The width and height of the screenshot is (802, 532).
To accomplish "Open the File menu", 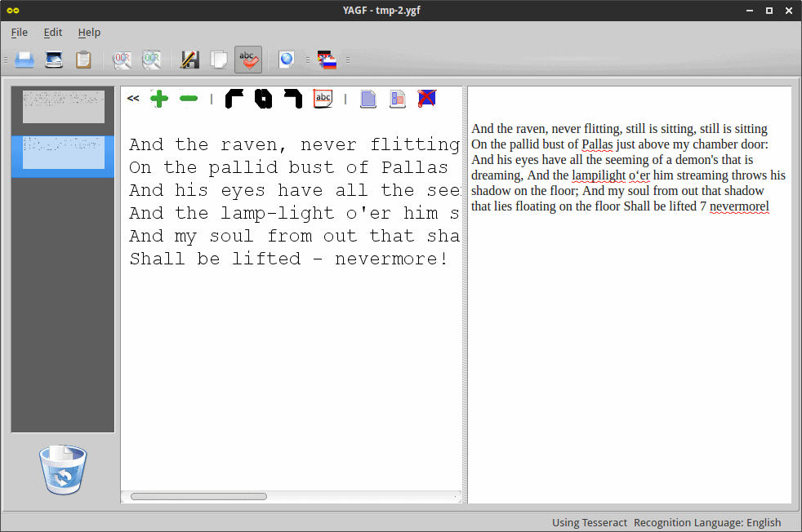I will point(20,32).
